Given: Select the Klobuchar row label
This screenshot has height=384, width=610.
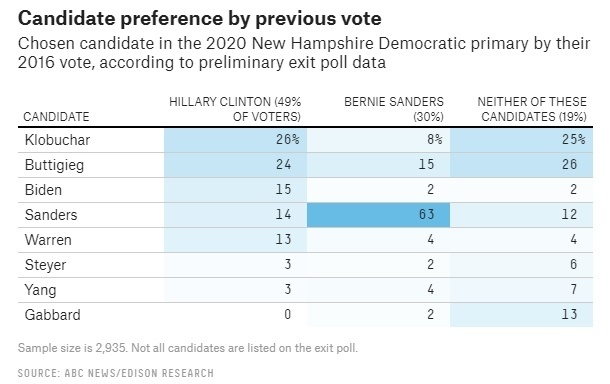Looking at the screenshot, I should pos(57,140).
